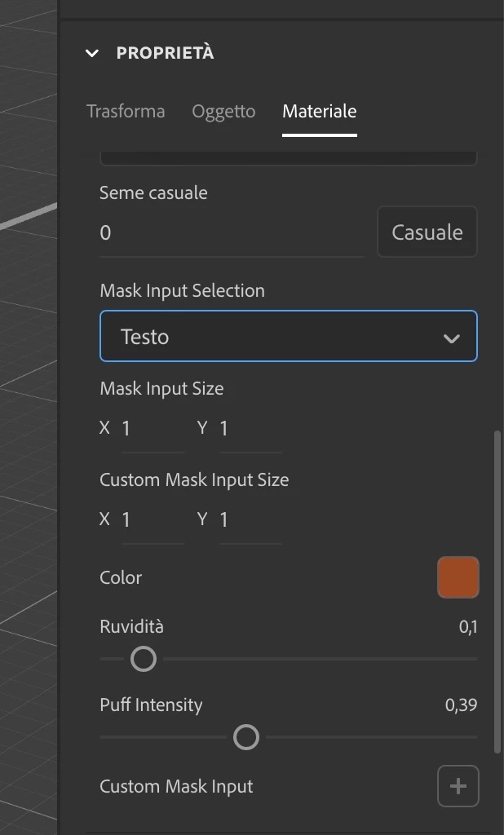Click the Ruvidità value 0,1
Screen dimensions: 504x835
pyautogui.click(x=468, y=627)
